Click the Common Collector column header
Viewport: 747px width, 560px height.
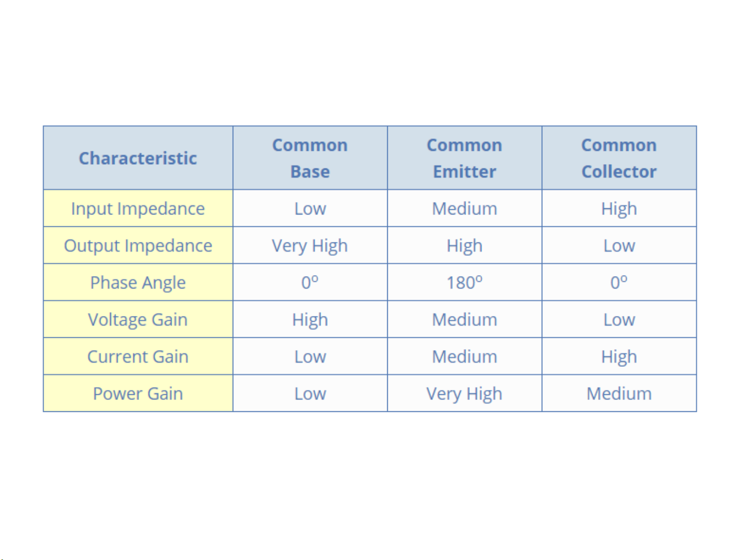pos(619,158)
